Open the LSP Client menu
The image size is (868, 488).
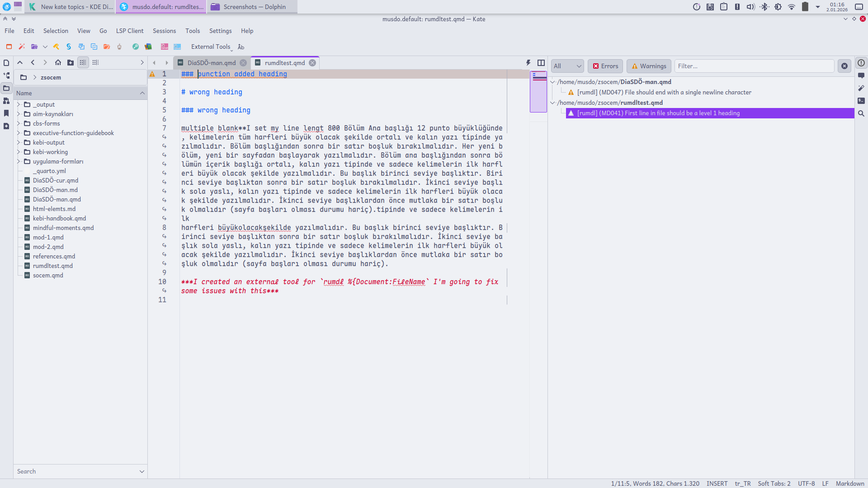point(129,31)
